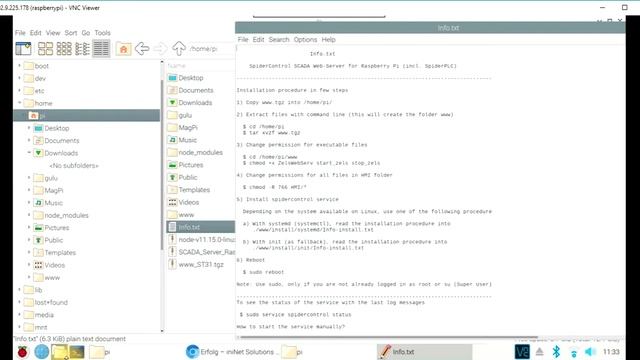Launch the terminal from taskbar
The width and height of the screenshot is (640, 360).
pyautogui.click(x=77, y=352)
